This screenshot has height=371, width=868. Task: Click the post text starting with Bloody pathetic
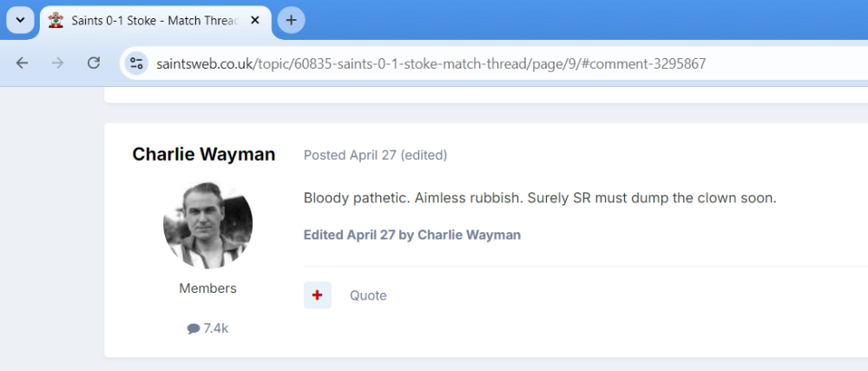tap(539, 198)
